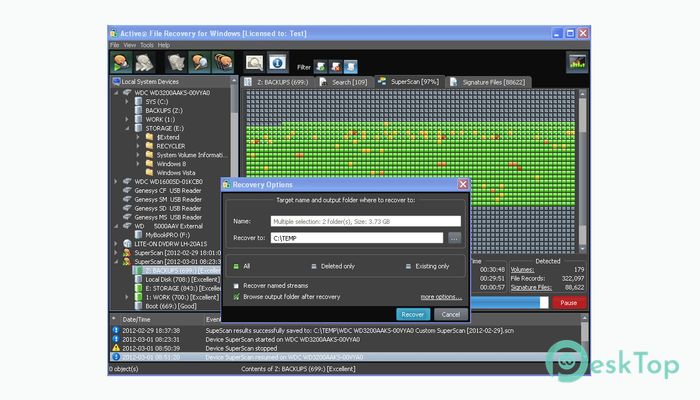Expand the RECYCLER folder node

[x=138, y=146]
